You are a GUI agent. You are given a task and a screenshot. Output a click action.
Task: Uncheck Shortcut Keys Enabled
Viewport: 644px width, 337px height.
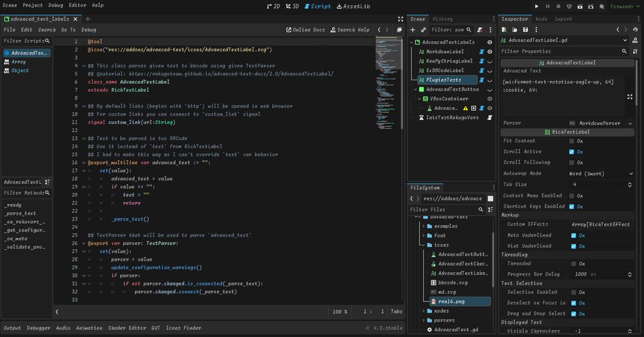pos(571,206)
